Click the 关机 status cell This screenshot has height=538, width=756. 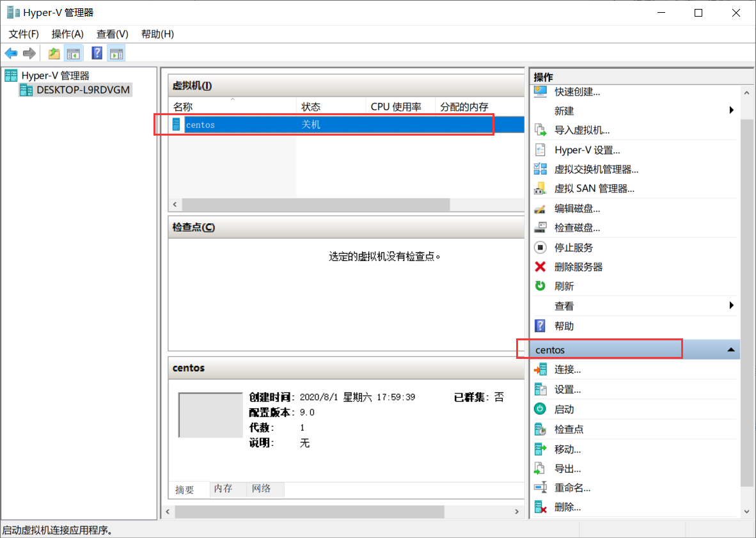311,125
